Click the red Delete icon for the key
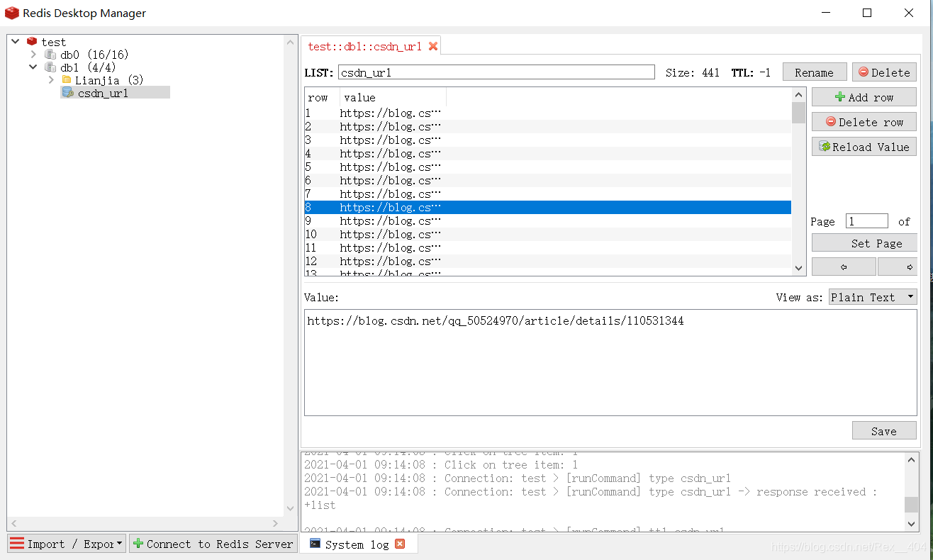The height and width of the screenshot is (560, 933). [864, 72]
